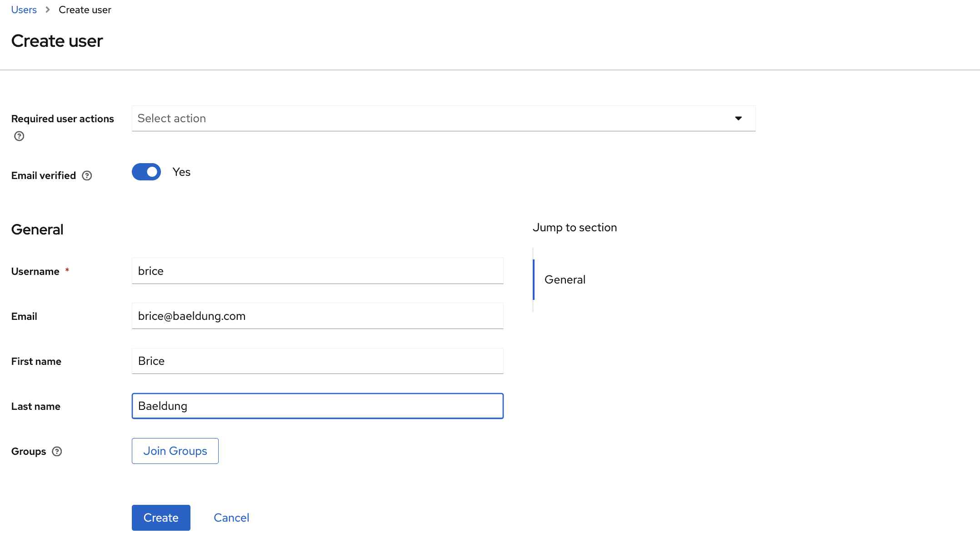Click help icon for Required user actions
Image resolution: width=980 pixels, height=548 pixels.
click(19, 136)
